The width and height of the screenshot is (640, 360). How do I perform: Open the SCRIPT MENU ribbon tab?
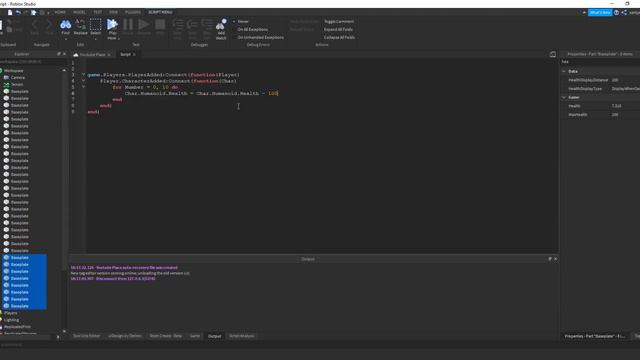(160, 12)
